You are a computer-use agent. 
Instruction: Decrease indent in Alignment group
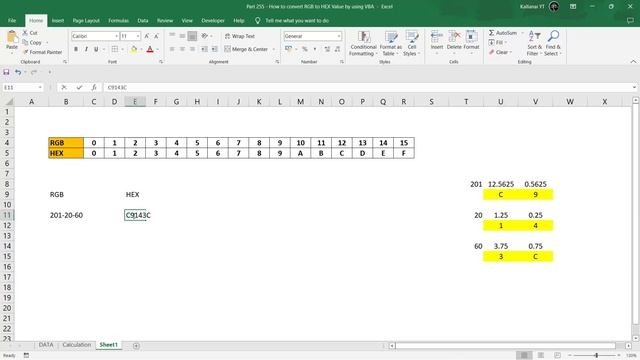pos(204,49)
